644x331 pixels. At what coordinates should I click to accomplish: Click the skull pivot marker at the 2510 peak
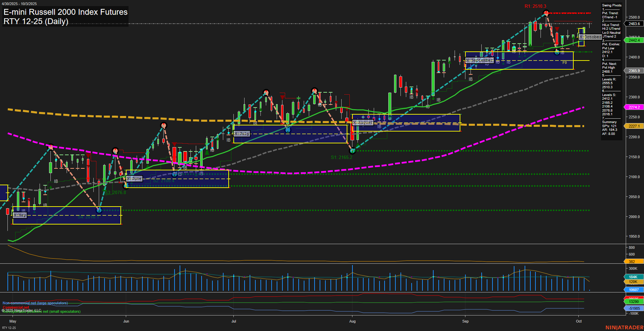[x=546, y=13]
